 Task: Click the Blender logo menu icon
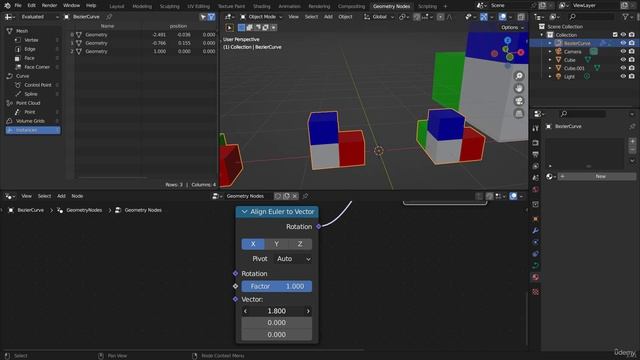[7, 6]
